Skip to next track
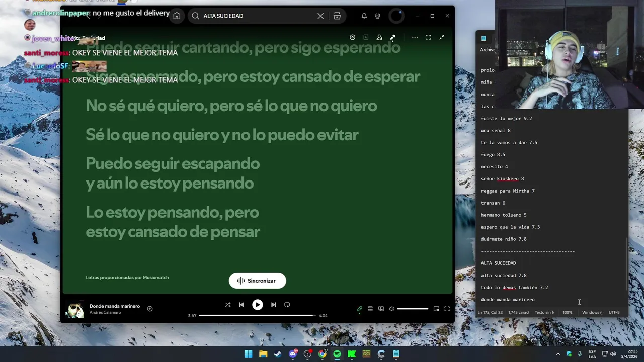Screen dimensions: 644x362 273,305
